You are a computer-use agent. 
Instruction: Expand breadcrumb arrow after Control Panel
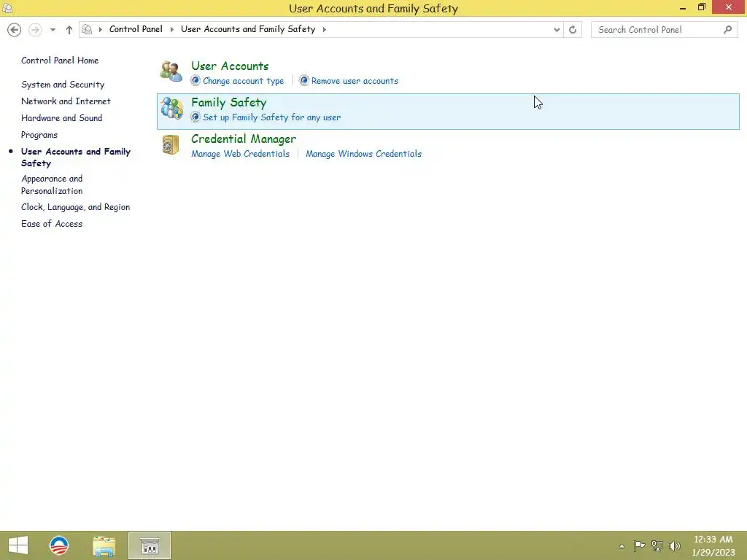tap(171, 29)
